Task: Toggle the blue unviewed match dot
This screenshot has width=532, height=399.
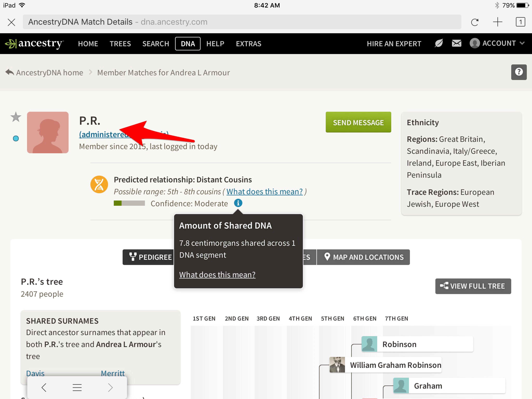Action: pyautogui.click(x=16, y=139)
